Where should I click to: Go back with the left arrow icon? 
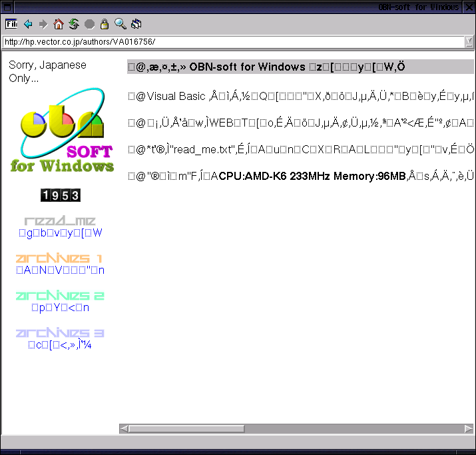[x=28, y=24]
